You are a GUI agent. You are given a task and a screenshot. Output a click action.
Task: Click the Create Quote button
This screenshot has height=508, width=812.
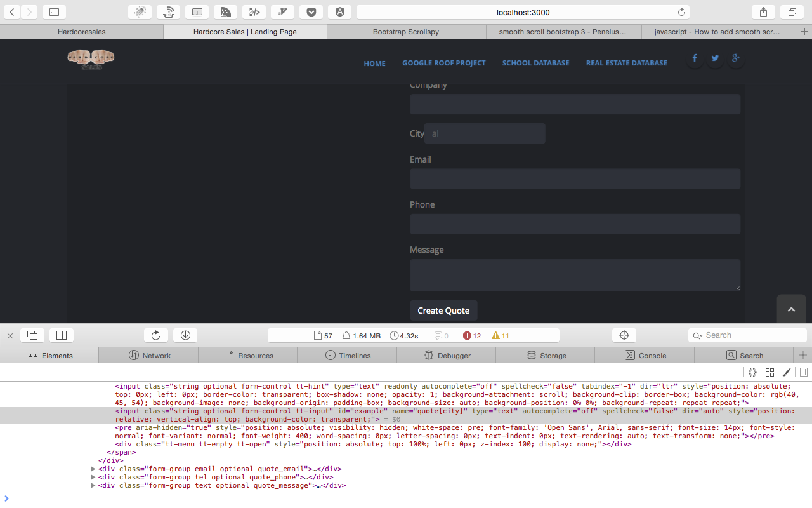coord(443,311)
